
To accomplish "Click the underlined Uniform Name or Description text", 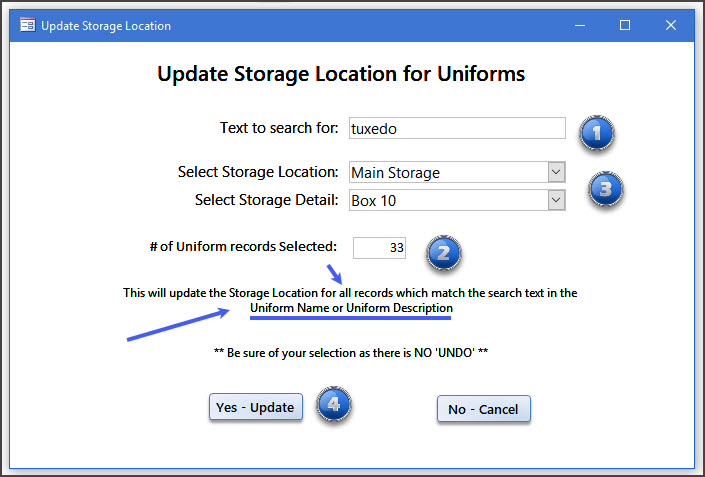I will (x=351, y=309).
